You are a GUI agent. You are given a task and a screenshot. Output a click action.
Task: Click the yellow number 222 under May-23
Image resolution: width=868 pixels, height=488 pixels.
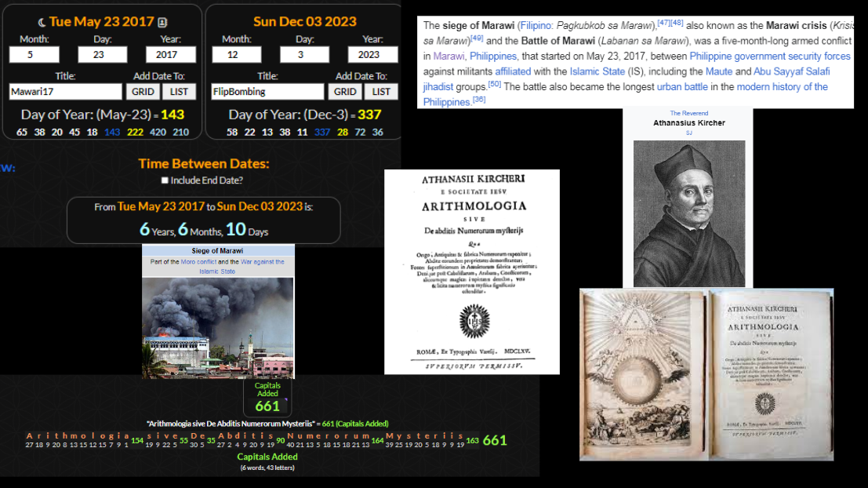pyautogui.click(x=135, y=133)
